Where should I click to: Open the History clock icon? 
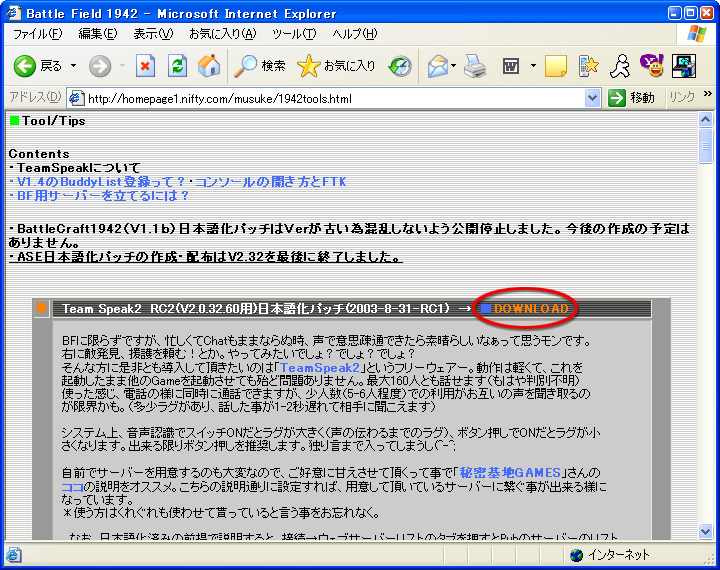(x=399, y=66)
